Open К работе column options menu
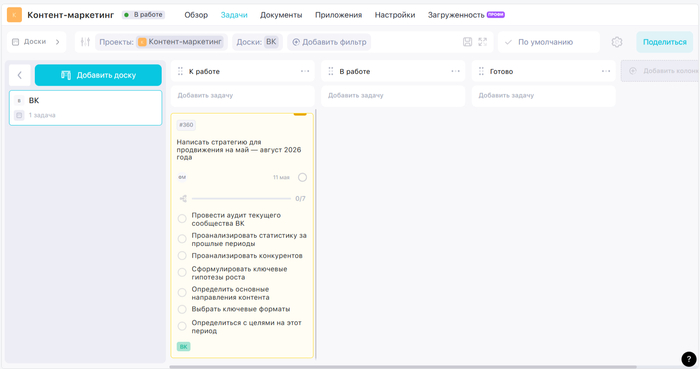This screenshot has height=369, width=700. pyautogui.click(x=305, y=71)
